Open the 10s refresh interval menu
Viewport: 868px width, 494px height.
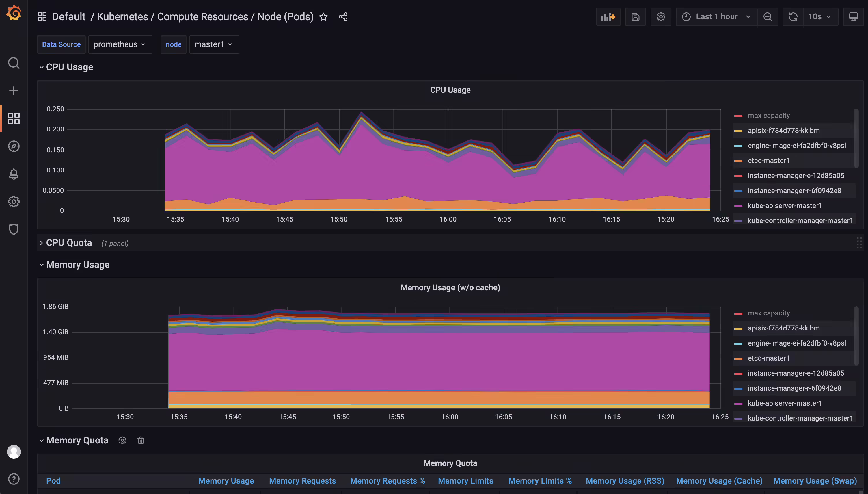pyautogui.click(x=820, y=17)
